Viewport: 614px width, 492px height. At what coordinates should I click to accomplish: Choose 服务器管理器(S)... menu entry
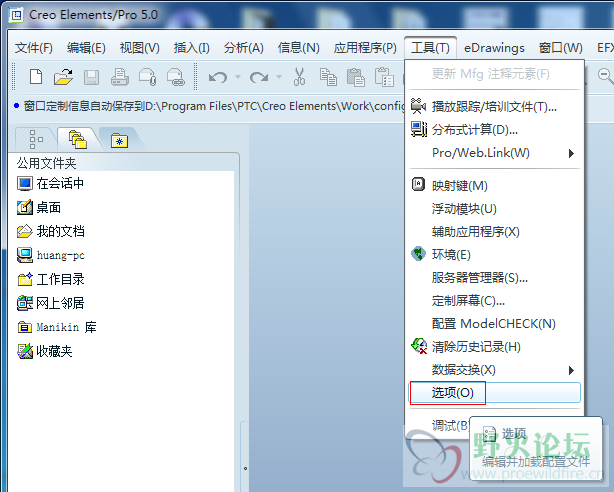point(495,278)
